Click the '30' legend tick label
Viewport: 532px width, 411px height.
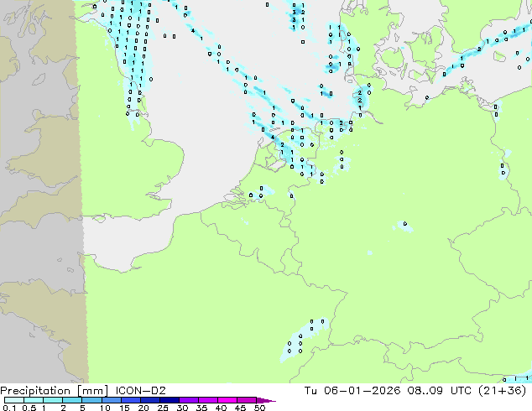(x=182, y=408)
